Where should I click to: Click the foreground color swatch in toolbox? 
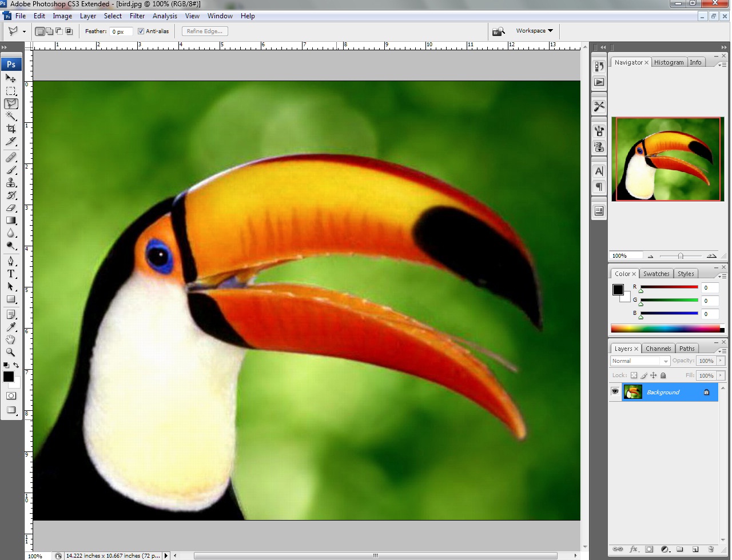pyautogui.click(x=8, y=377)
